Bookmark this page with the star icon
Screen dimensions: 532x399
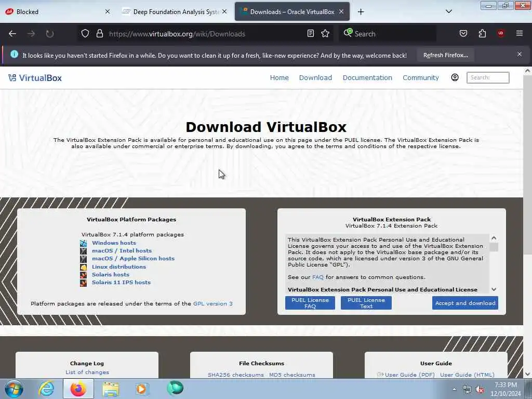click(325, 33)
